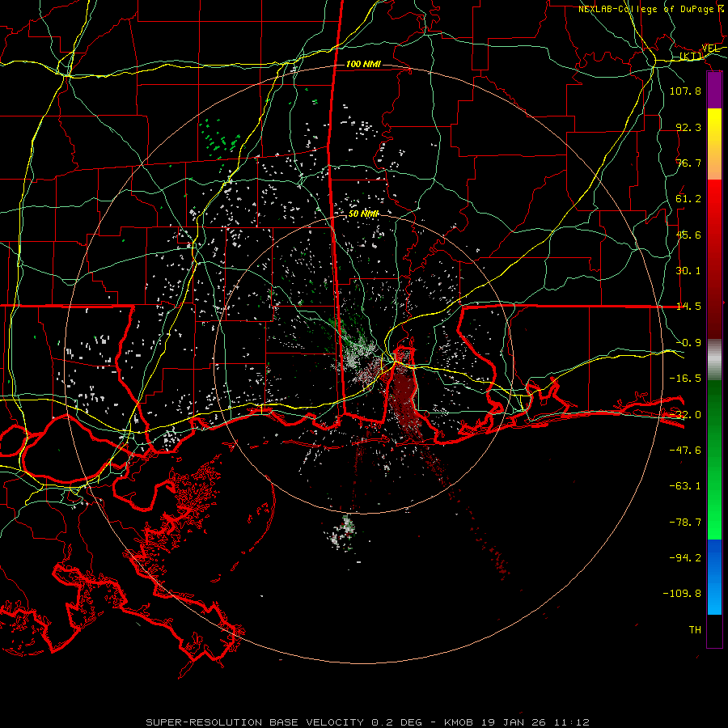The width and height of the screenshot is (728, 728).
Task: Click the -63.1 scale value
Action: click(685, 486)
